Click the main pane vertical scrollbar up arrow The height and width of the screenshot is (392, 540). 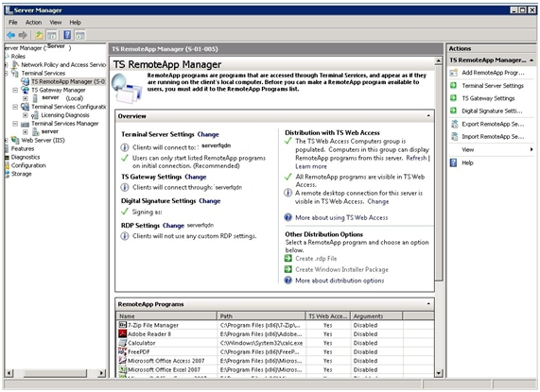[x=439, y=60]
